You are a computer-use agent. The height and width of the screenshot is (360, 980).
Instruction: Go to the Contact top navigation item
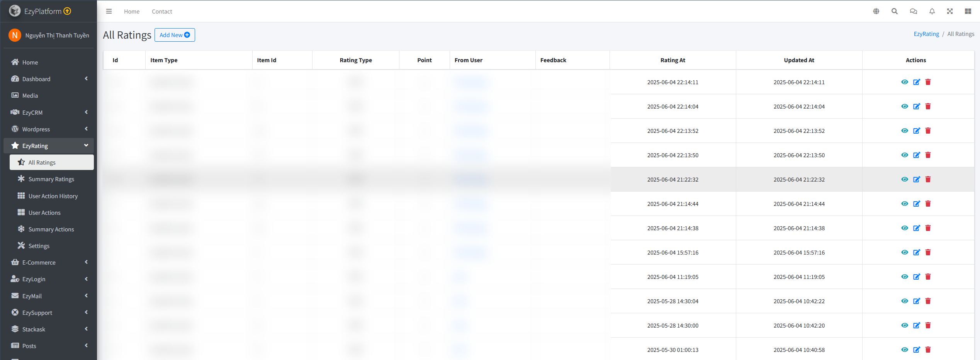point(162,12)
